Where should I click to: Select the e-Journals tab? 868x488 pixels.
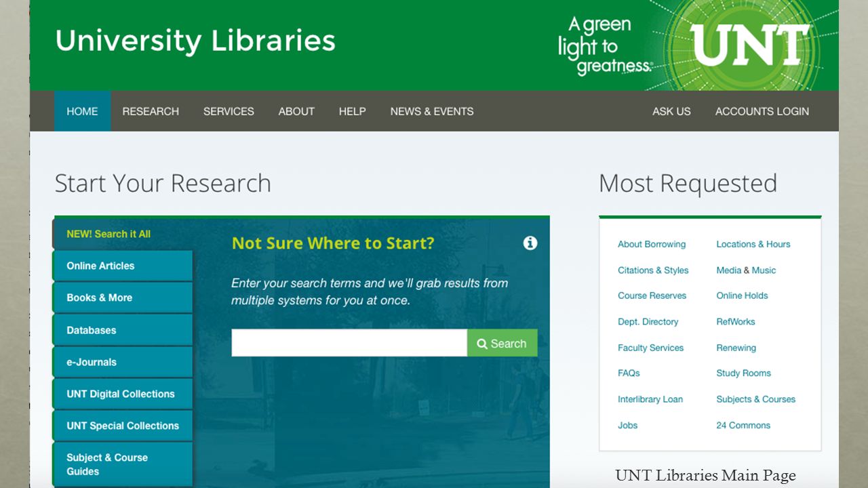pyautogui.click(x=123, y=362)
